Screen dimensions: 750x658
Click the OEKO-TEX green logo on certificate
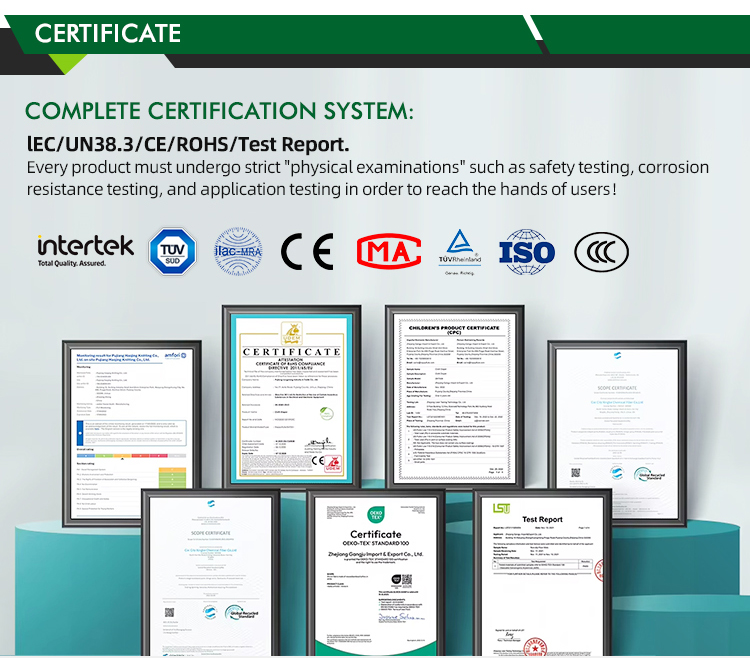[x=376, y=515]
